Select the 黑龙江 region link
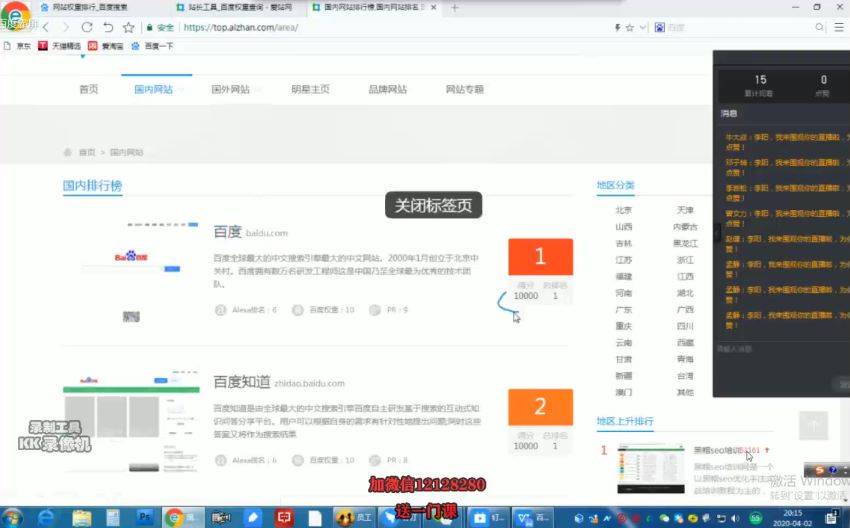This screenshot has height=528, width=850. (x=685, y=243)
